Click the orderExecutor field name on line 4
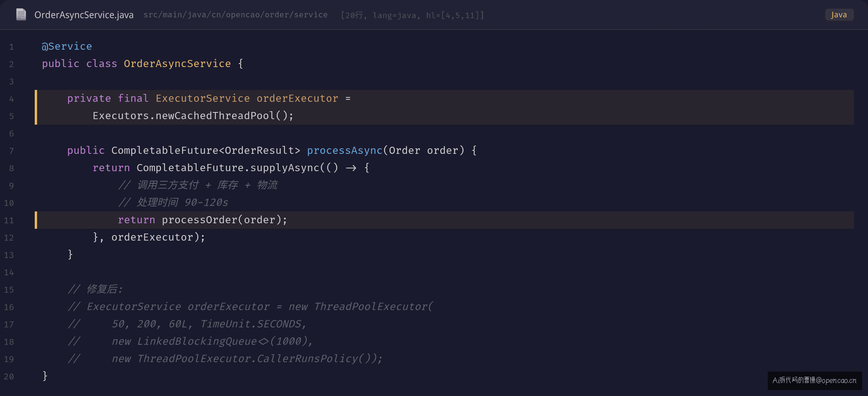This screenshot has width=868, height=396. 297,99
